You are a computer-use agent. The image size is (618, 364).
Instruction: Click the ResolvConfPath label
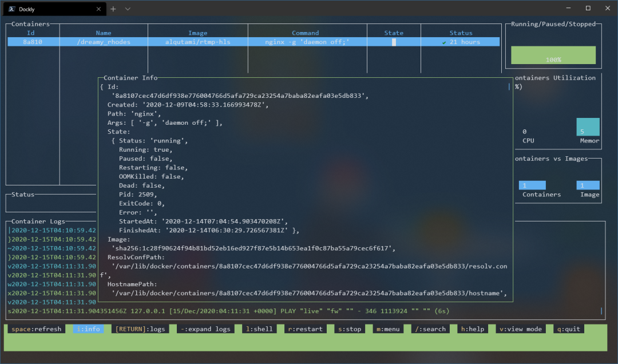click(136, 257)
